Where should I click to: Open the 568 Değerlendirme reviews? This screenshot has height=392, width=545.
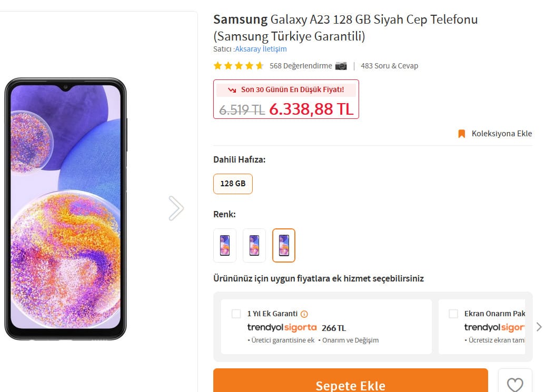coord(301,66)
